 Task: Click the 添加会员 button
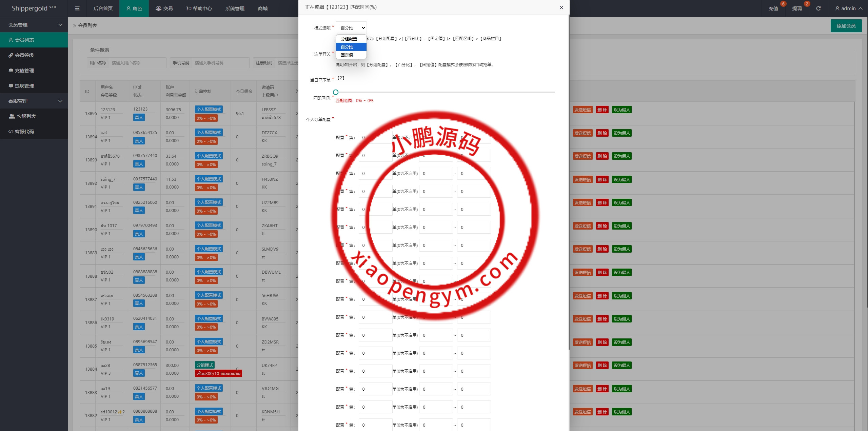[x=846, y=26]
